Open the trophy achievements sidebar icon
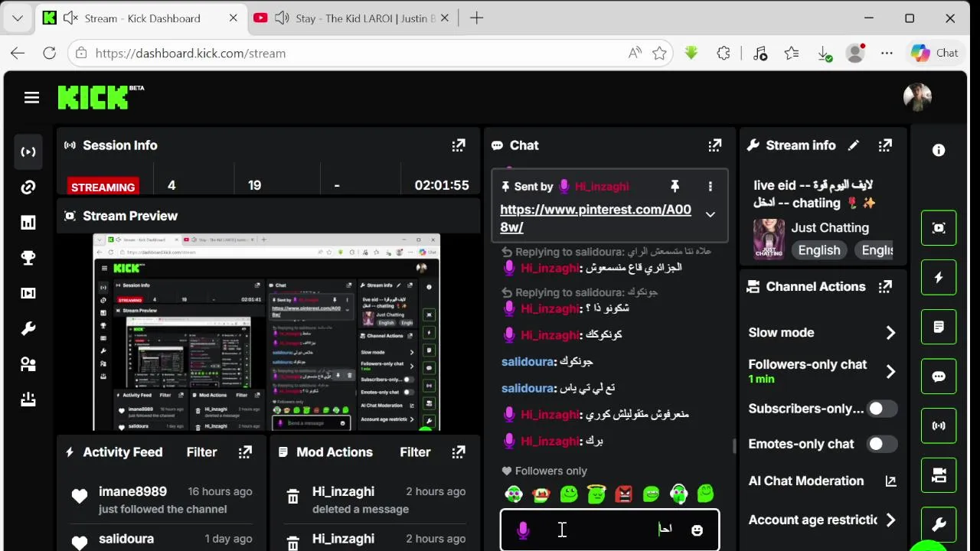Viewport: 980px width, 551px height. pos(28,258)
